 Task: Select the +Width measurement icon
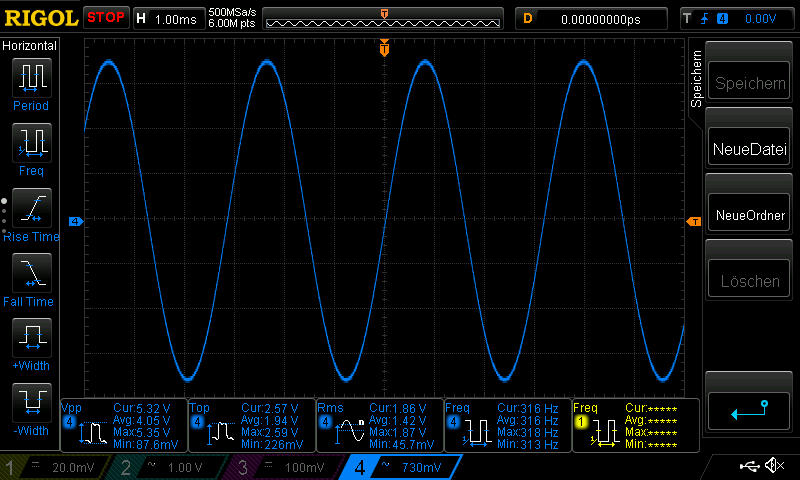(32, 337)
